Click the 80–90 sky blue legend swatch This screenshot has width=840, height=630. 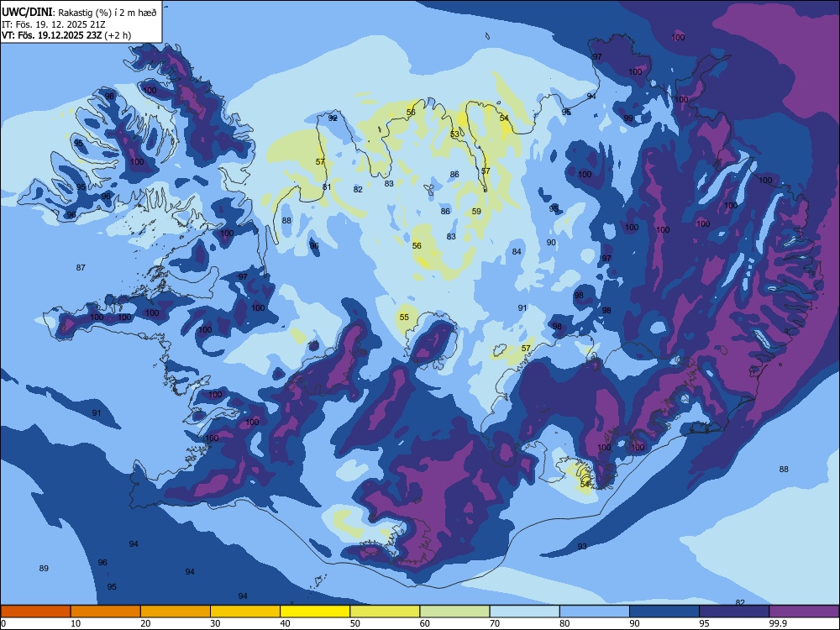(595, 612)
